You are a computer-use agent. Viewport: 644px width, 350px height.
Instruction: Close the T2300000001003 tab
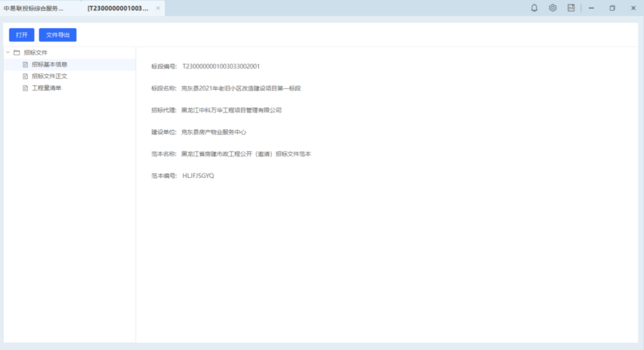tap(158, 8)
